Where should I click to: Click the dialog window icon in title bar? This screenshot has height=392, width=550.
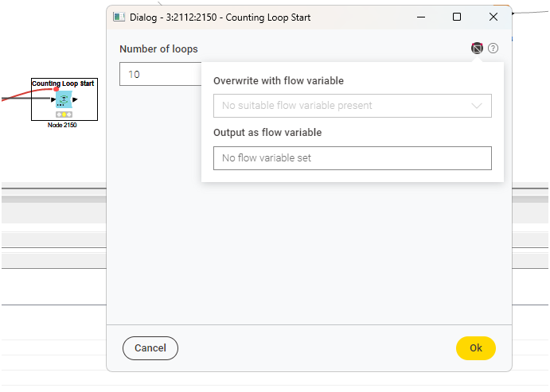[x=119, y=17]
